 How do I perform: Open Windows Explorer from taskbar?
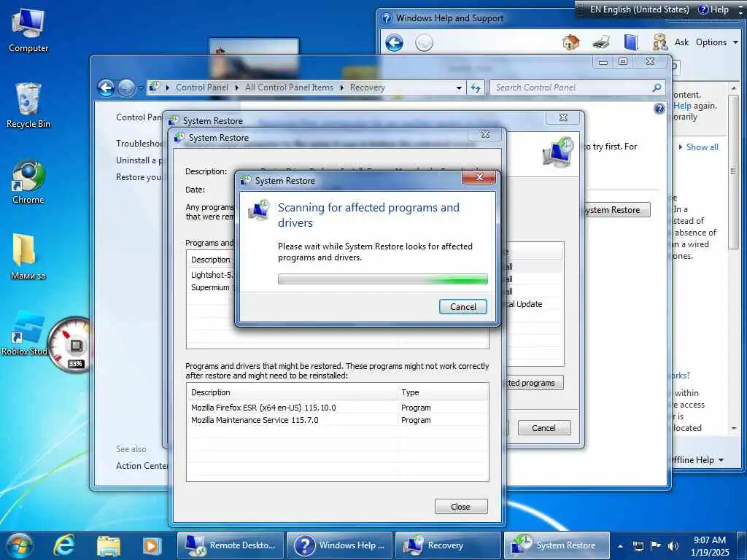click(109, 545)
